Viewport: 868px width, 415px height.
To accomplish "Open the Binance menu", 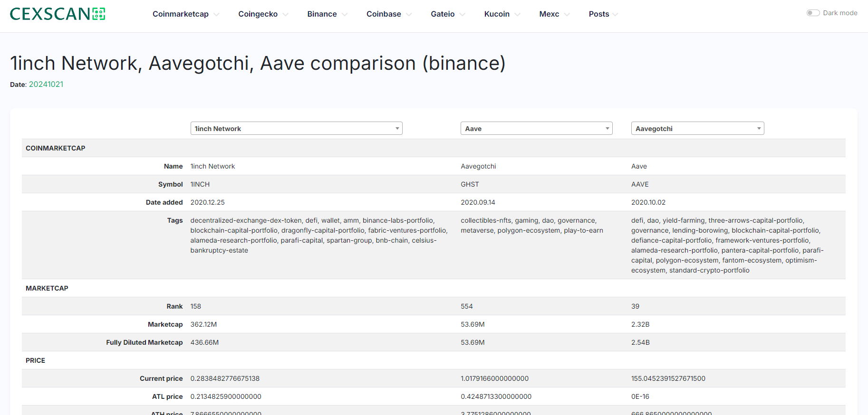I will pyautogui.click(x=327, y=14).
